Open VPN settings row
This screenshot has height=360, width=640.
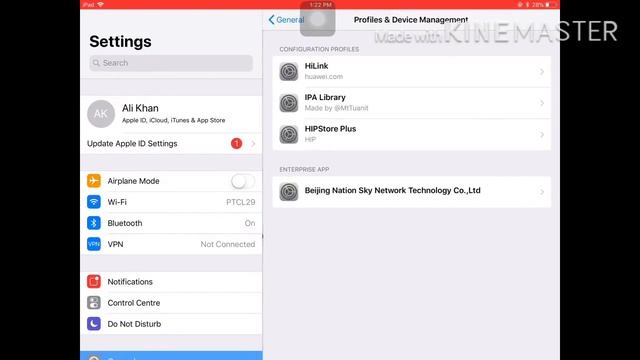[171, 244]
